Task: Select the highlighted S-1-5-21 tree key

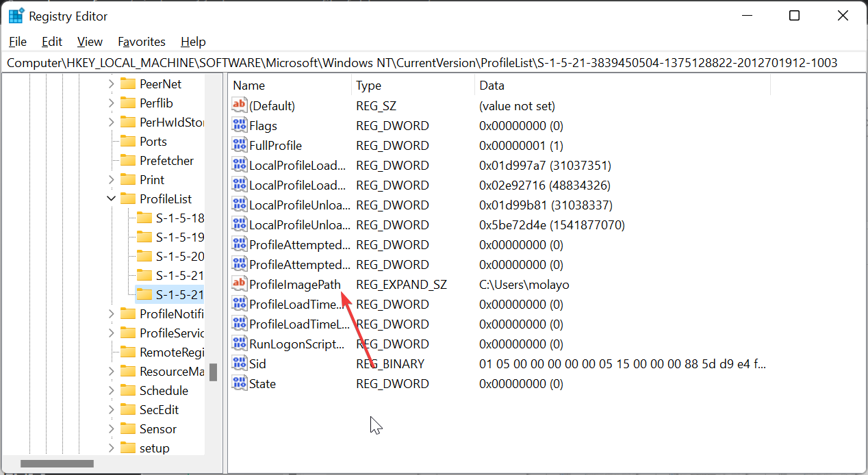Action: click(x=170, y=294)
